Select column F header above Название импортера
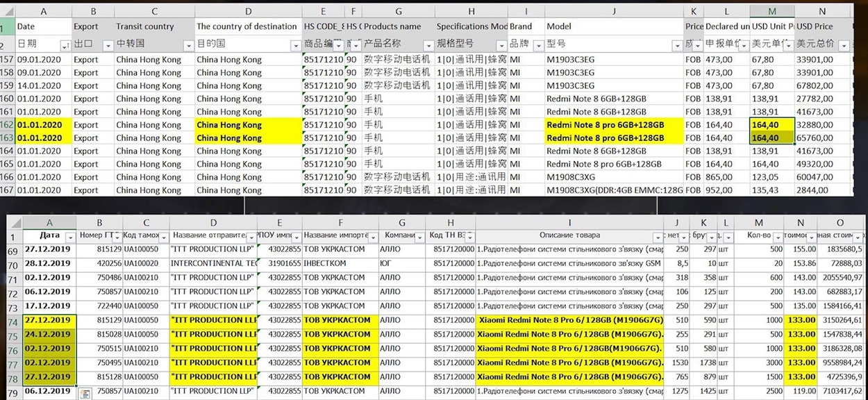The height and width of the screenshot is (400, 868). pos(341,222)
